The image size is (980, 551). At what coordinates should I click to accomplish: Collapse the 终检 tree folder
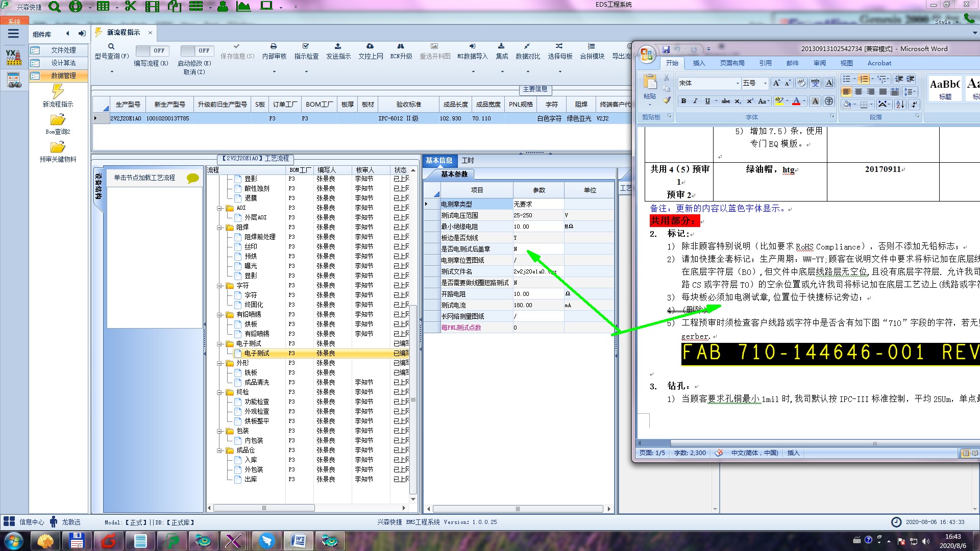tap(219, 392)
